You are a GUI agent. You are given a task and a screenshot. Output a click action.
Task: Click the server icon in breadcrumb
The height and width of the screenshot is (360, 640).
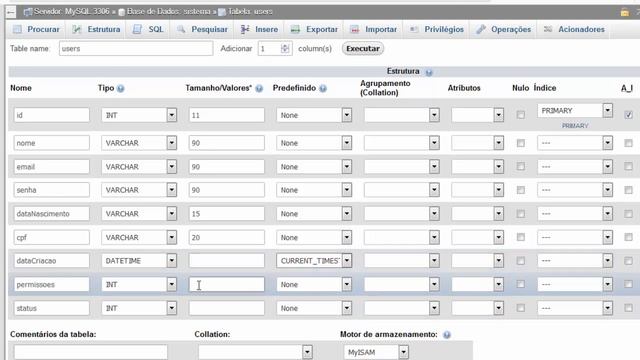coord(28,12)
